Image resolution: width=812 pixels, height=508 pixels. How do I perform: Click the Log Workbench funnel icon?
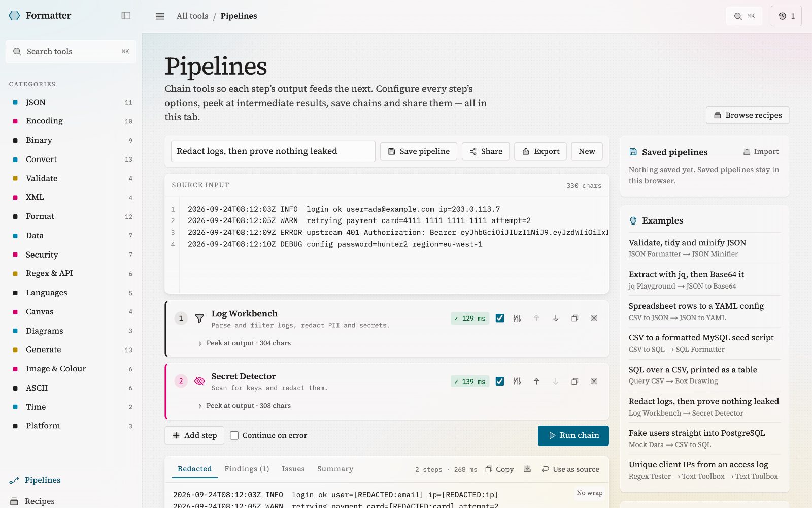[199, 319]
